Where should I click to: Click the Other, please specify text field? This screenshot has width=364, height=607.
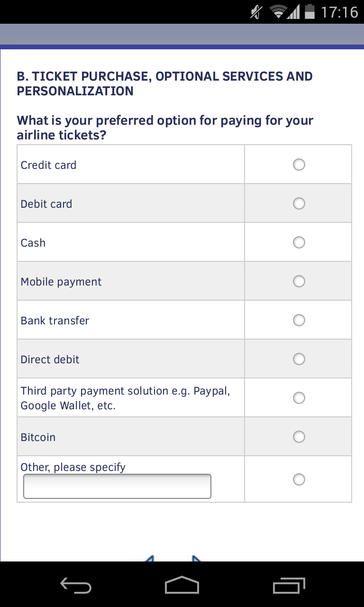point(117,487)
